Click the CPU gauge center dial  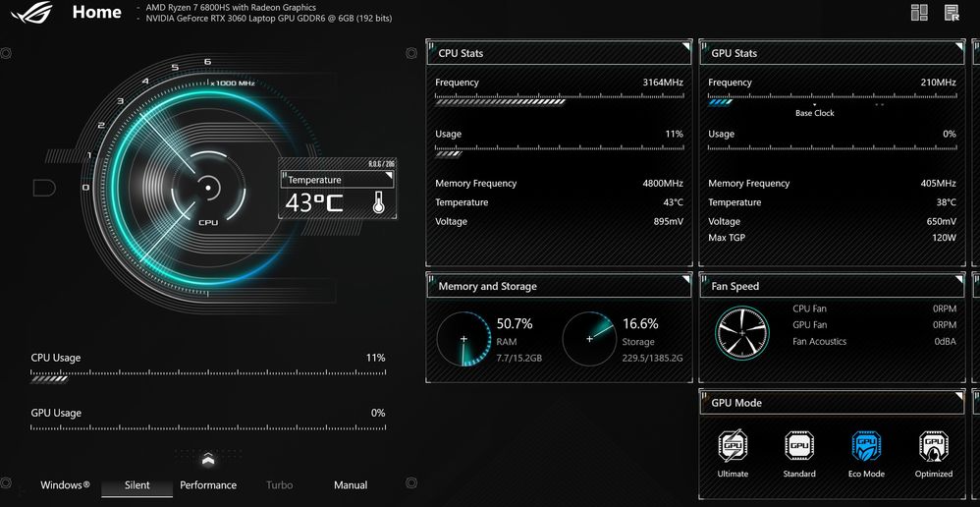(x=208, y=187)
